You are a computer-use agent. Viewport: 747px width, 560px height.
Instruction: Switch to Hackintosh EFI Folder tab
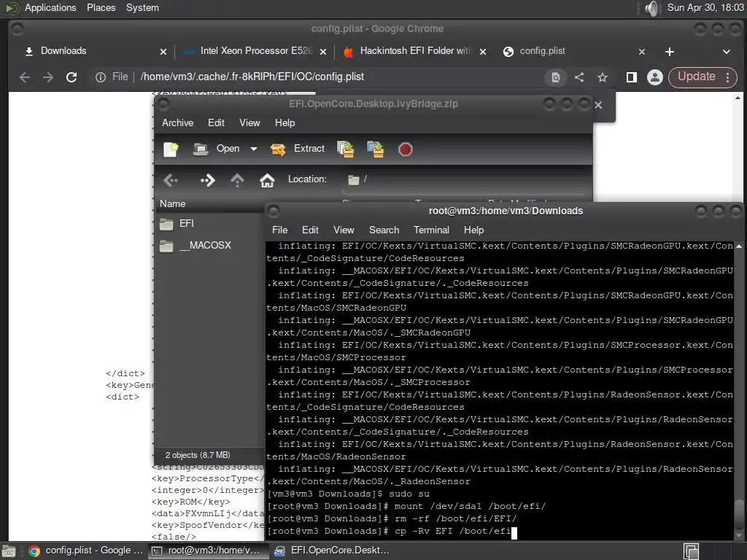point(414,51)
